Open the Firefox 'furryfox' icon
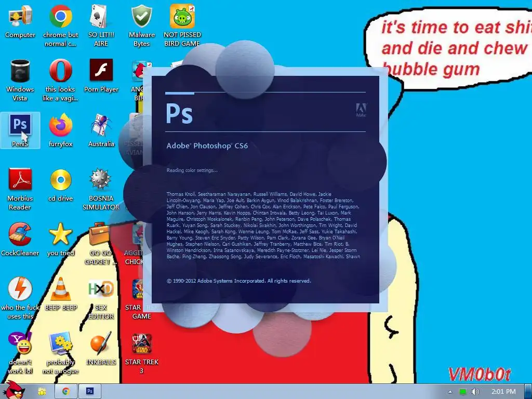532x399 pixels. click(60, 130)
